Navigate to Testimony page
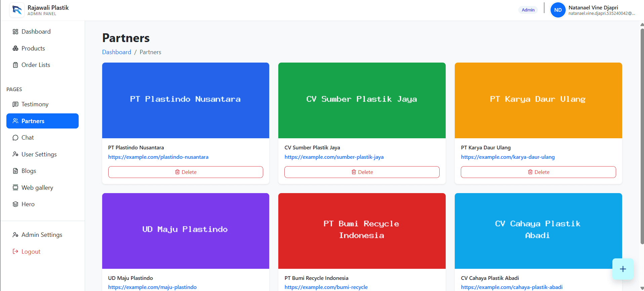 [x=42, y=104]
